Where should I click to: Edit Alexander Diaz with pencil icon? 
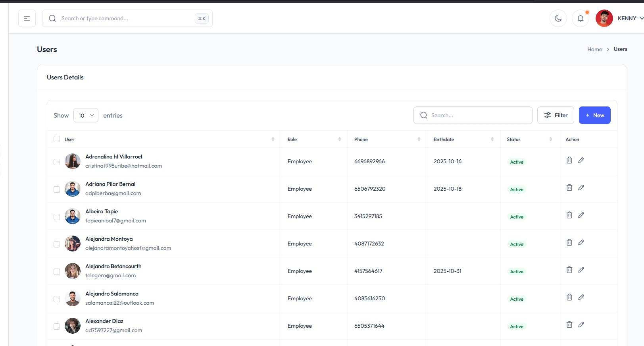point(581,325)
